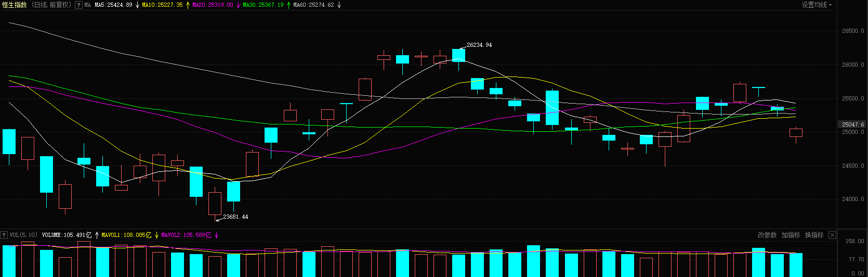
Task: Open the 设置均线 dropdown
Action: point(817,5)
